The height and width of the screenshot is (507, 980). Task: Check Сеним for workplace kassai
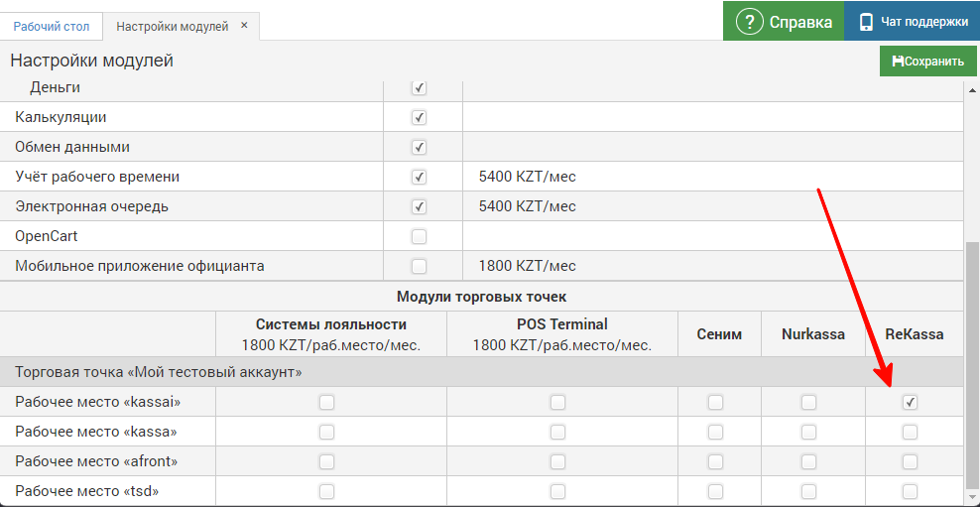click(x=715, y=402)
